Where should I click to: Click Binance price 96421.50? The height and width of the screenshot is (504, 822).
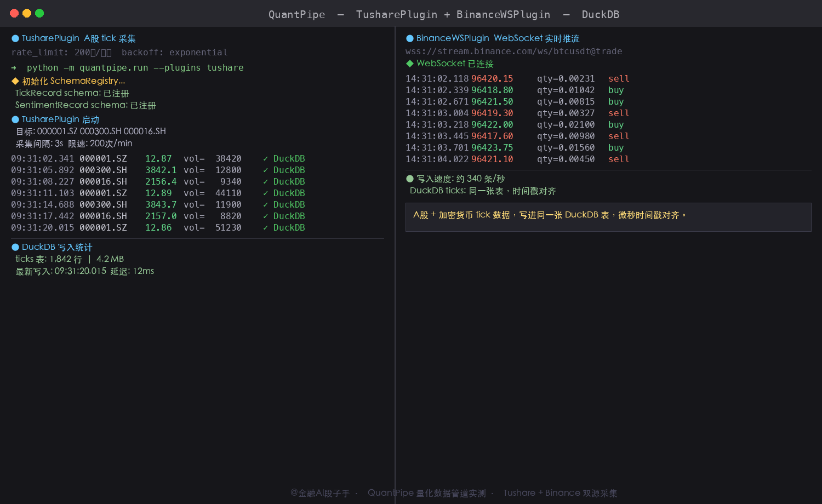point(492,102)
